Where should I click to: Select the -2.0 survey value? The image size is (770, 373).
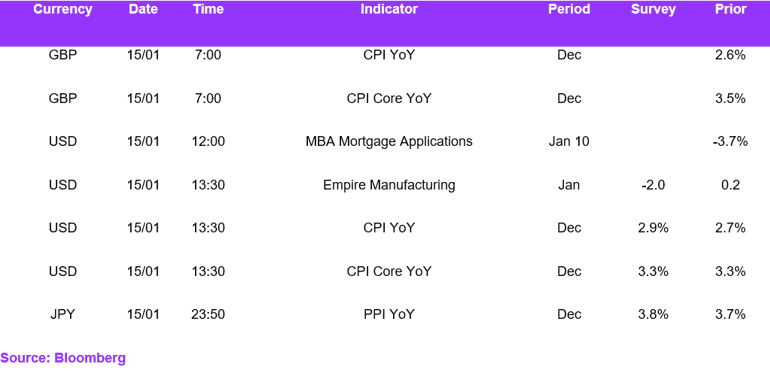(x=653, y=185)
